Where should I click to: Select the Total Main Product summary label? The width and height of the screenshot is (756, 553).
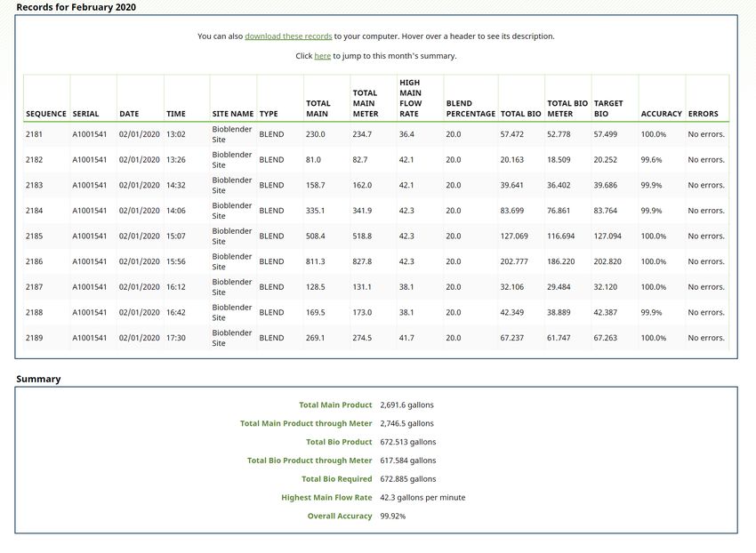tap(335, 405)
